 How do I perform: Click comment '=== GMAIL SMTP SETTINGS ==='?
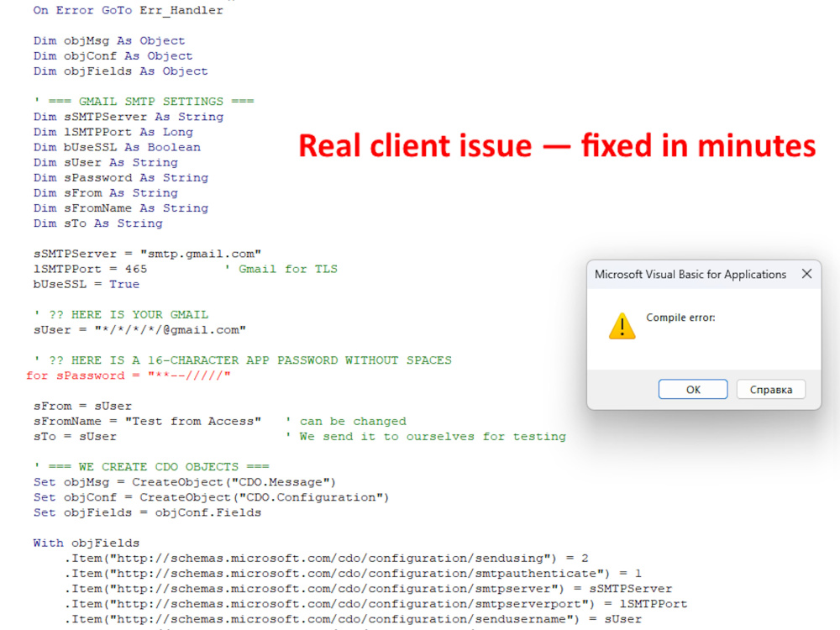[x=144, y=102]
